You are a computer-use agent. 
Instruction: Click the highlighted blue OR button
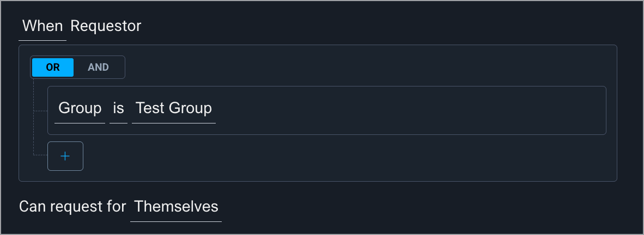click(53, 67)
